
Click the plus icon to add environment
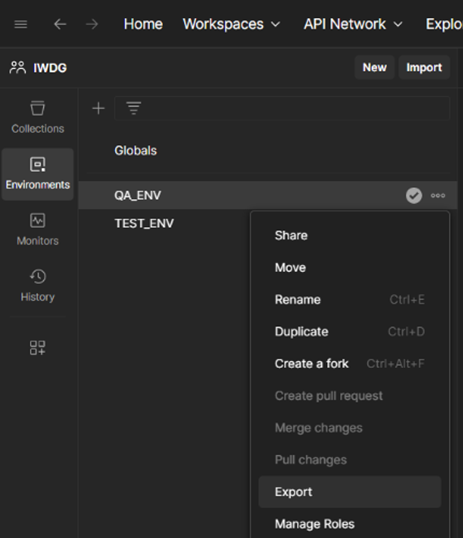[x=99, y=108]
